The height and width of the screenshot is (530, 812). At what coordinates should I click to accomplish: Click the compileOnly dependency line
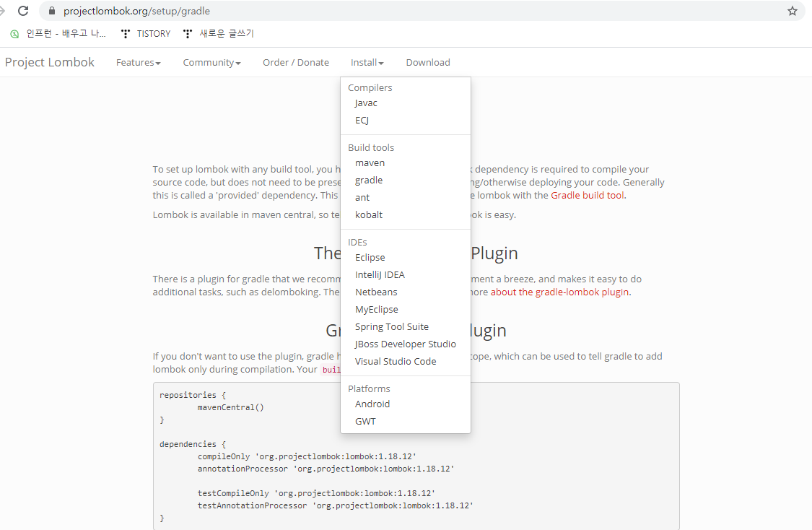point(307,456)
